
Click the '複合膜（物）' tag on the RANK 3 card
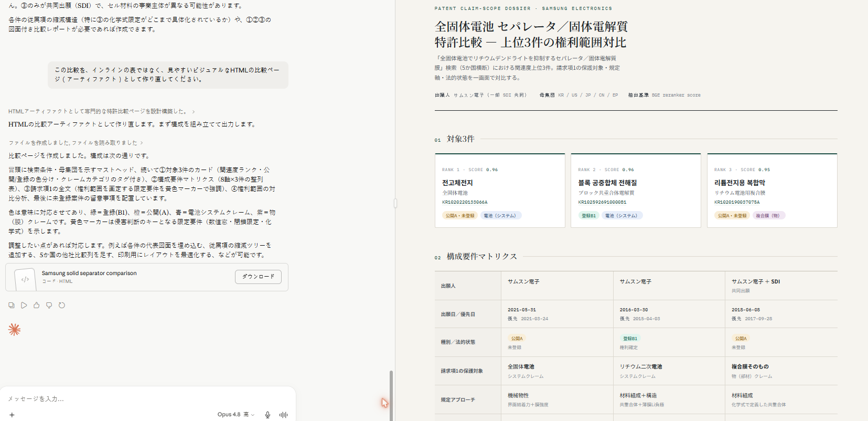(768, 216)
